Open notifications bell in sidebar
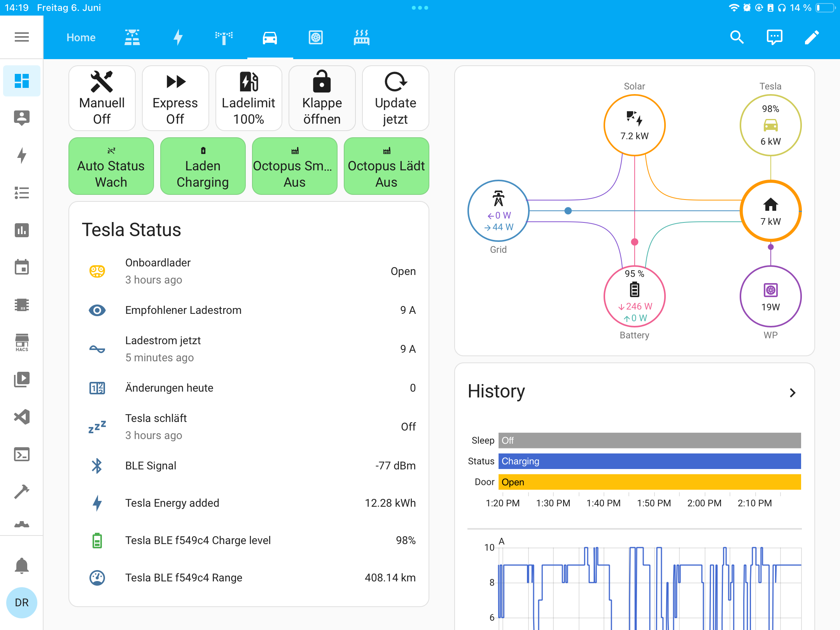The width and height of the screenshot is (840, 630). tap(22, 565)
